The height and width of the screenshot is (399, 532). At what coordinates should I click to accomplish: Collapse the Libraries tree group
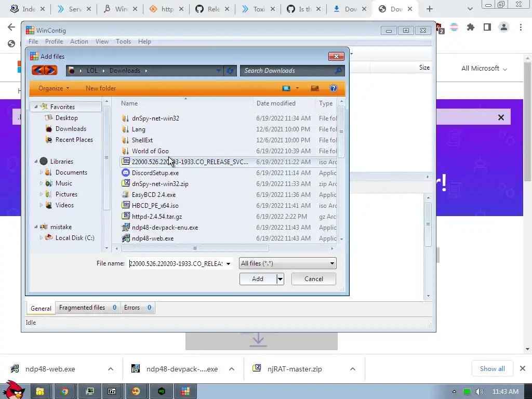pyautogui.click(x=36, y=162)
